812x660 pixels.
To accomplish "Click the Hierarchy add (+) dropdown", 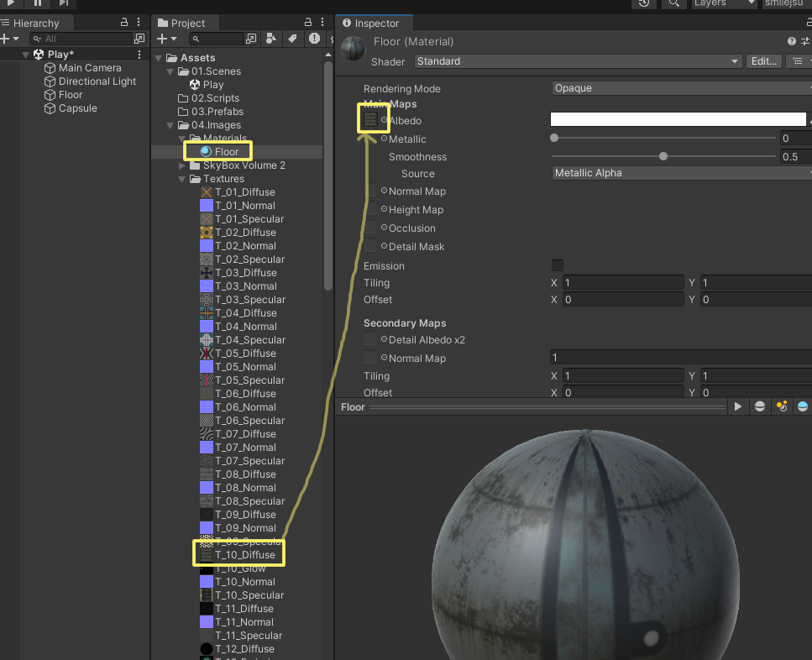I will click(x=9, y=39).
